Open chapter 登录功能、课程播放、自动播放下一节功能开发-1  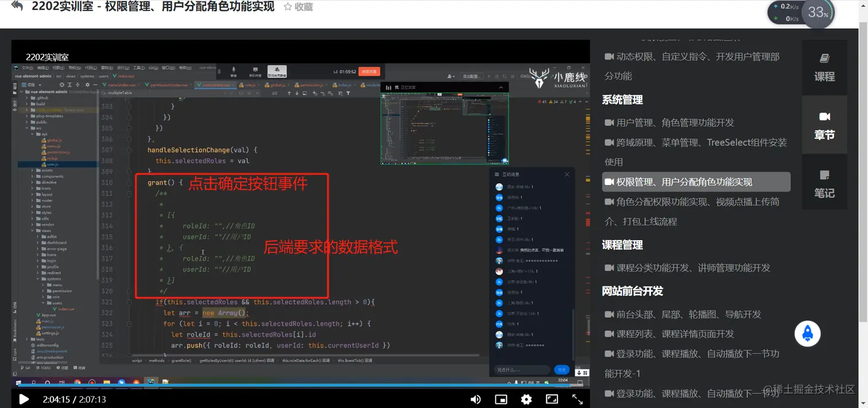pos(692,363)
